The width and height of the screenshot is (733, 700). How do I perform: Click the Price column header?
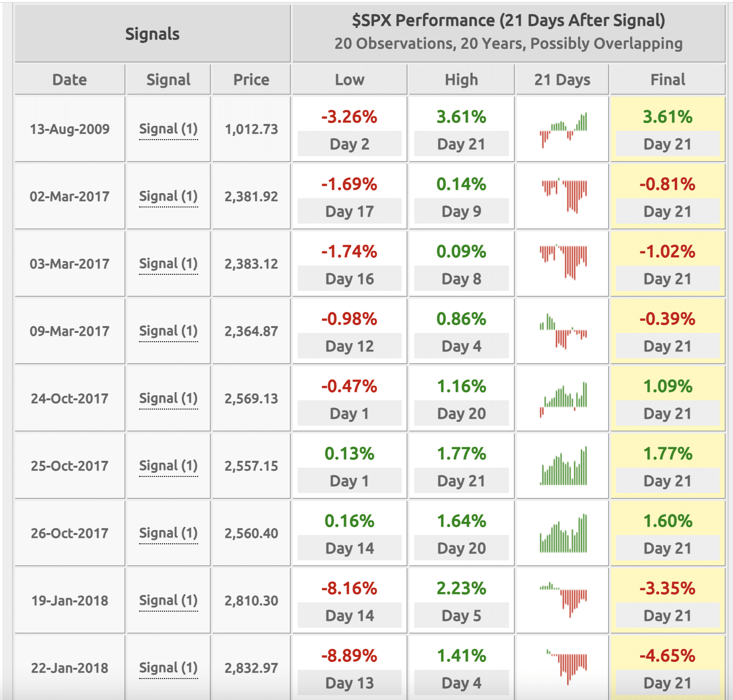pos(251,80)
